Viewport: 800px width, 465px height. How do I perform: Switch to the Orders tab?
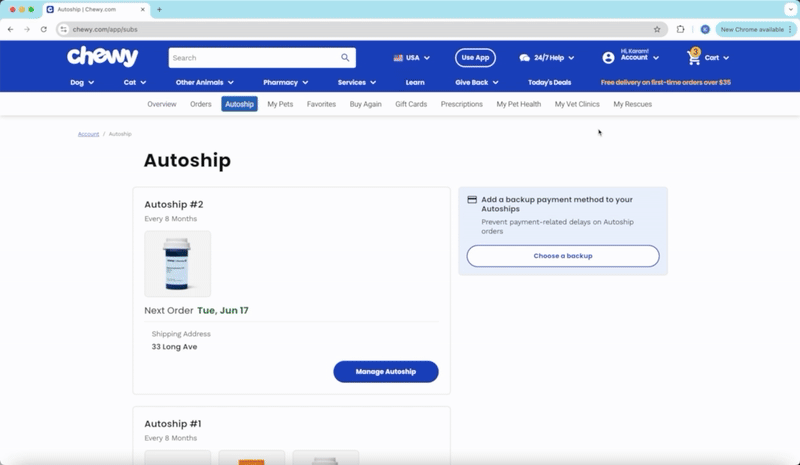coord(201,104)
